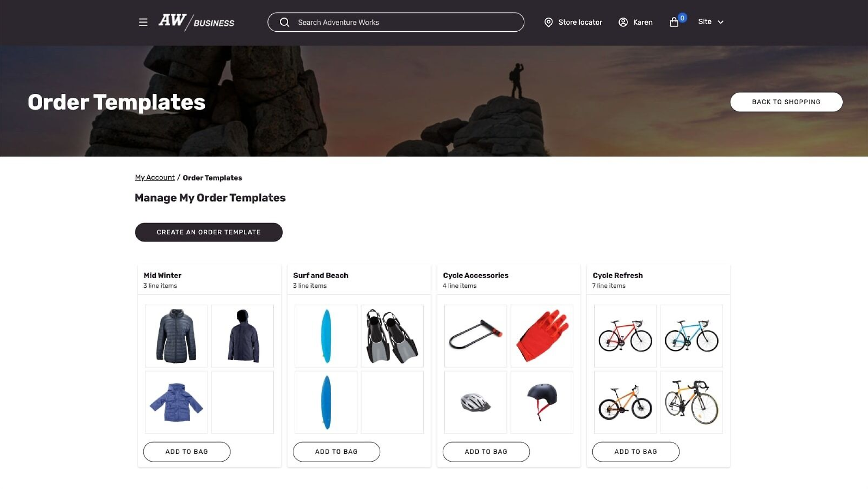Click BACK TO SHOPPING button
This screenshot has height=489, width=868.
(786, 102)
